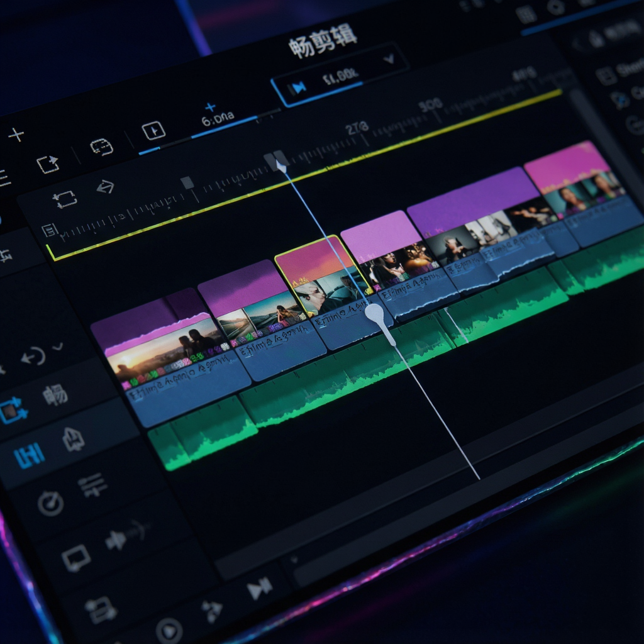
Task: Click the chain link icon in toolbar
Action: [101, 147]
